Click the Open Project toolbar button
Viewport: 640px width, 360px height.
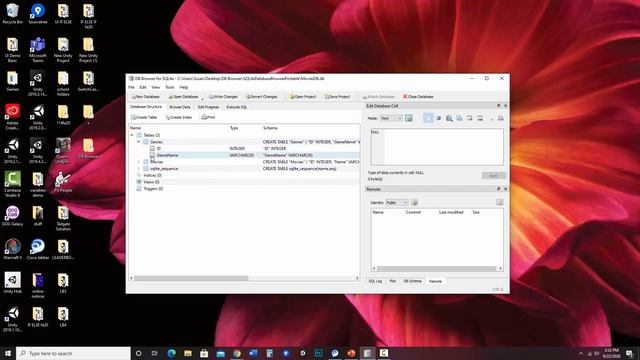pyautogui.click(x=303, y=97)
